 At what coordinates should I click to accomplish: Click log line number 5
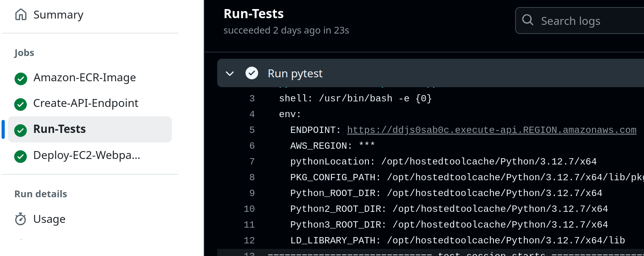coord(252,130)
